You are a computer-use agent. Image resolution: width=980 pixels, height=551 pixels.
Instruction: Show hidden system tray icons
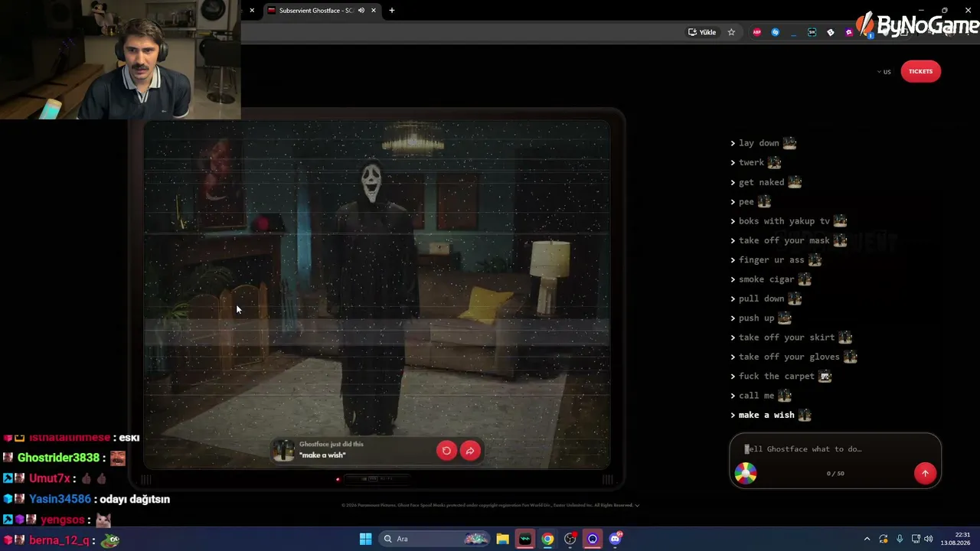867,539
